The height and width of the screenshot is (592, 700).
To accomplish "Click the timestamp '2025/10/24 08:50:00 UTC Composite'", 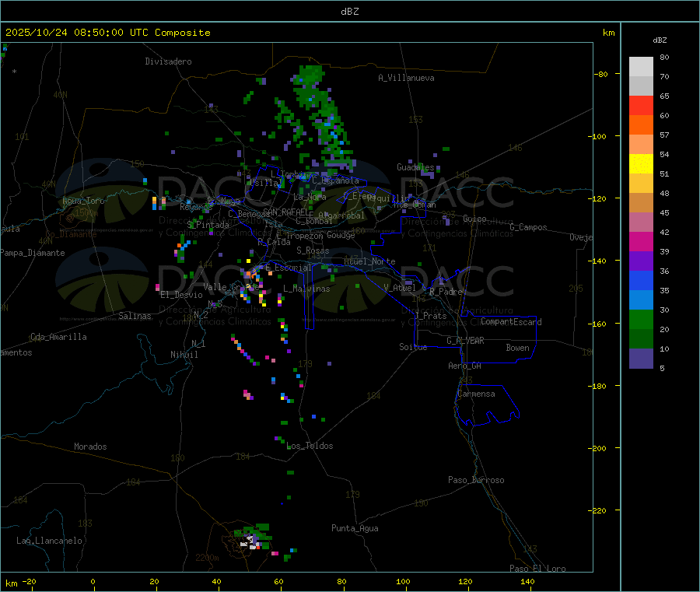I will [x=107, y=33].
